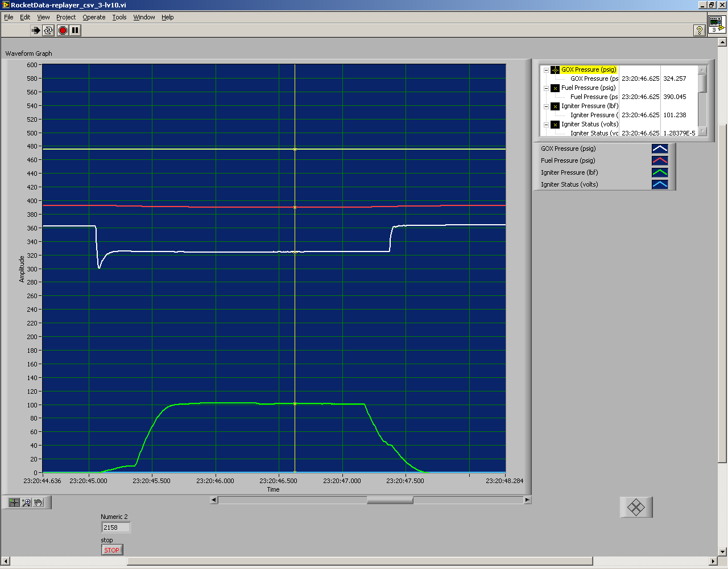Image resolution: width=728 pixels, height=569 pixels.
Task: Toggle Run Continuously in the toolbar
Action: click(x=48, y=30)
